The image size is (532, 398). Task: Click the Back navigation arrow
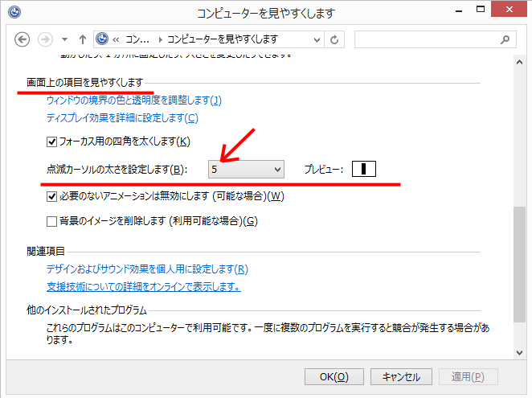pyautogui.click(x=23, y=39)
